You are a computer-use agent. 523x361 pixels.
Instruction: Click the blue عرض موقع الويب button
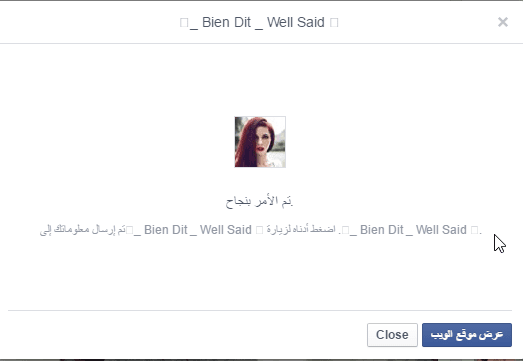click(467, 335)
